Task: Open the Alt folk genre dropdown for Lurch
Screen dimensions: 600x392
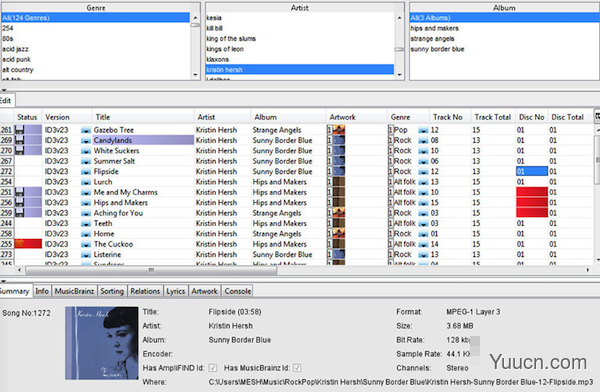Action: 423,182
